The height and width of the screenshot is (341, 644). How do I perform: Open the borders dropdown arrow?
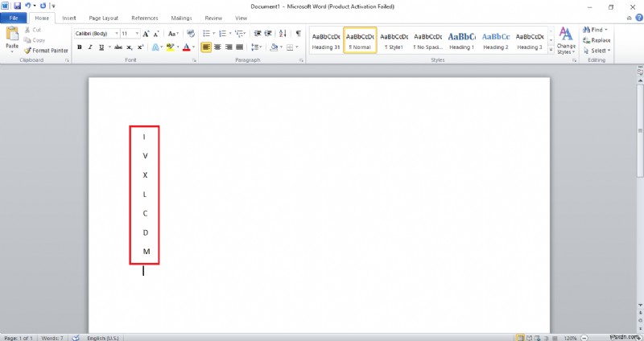click(x=296, y=47)
